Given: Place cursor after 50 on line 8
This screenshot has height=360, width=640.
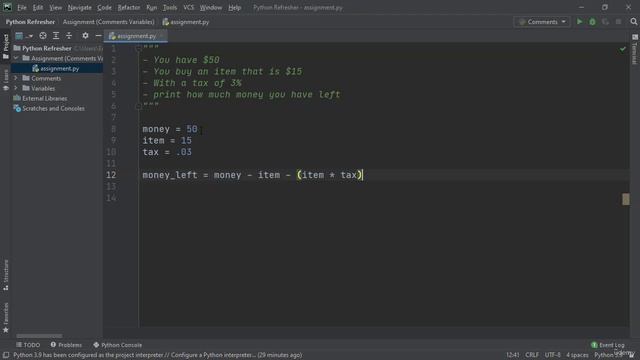Looking at the screenshot, I should point(198,129).
